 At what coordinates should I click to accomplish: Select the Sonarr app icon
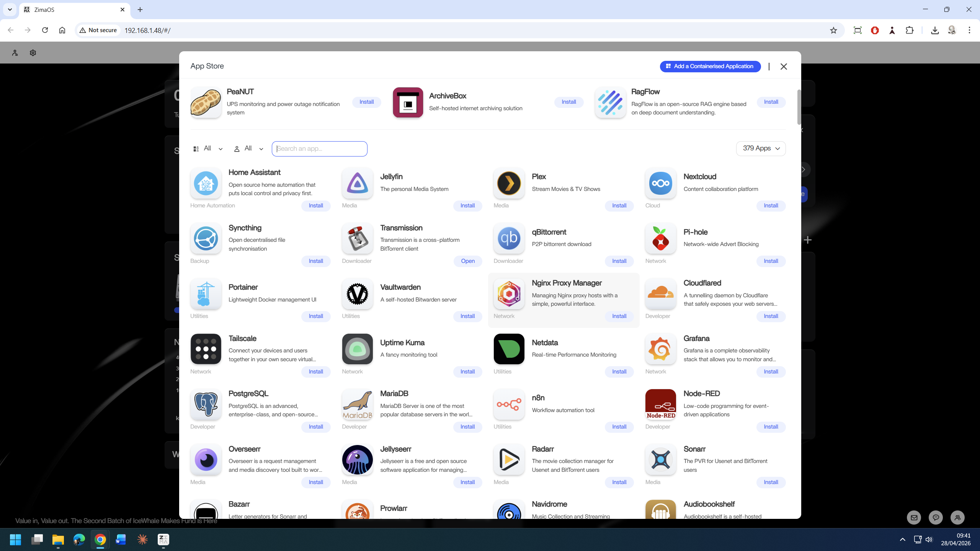click(660, 460)
